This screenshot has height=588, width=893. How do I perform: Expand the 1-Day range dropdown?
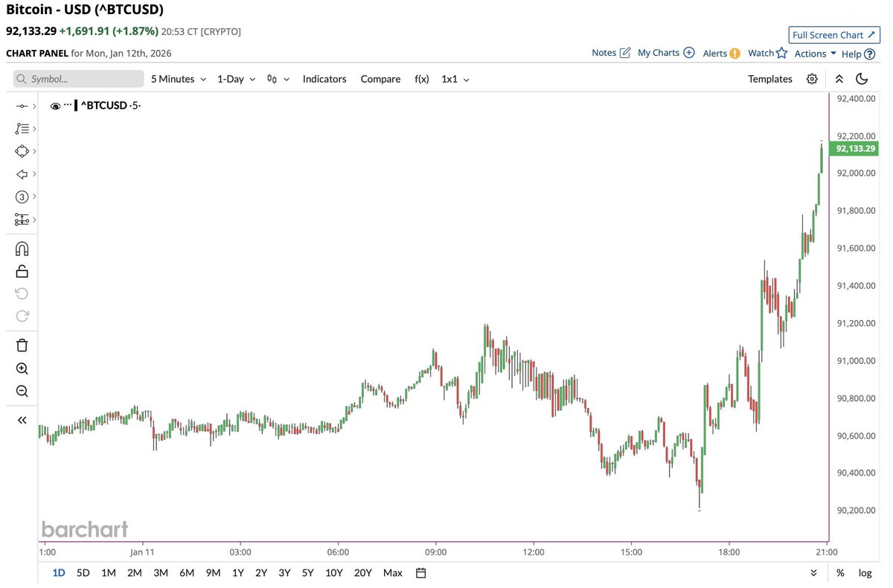[235, 78]
